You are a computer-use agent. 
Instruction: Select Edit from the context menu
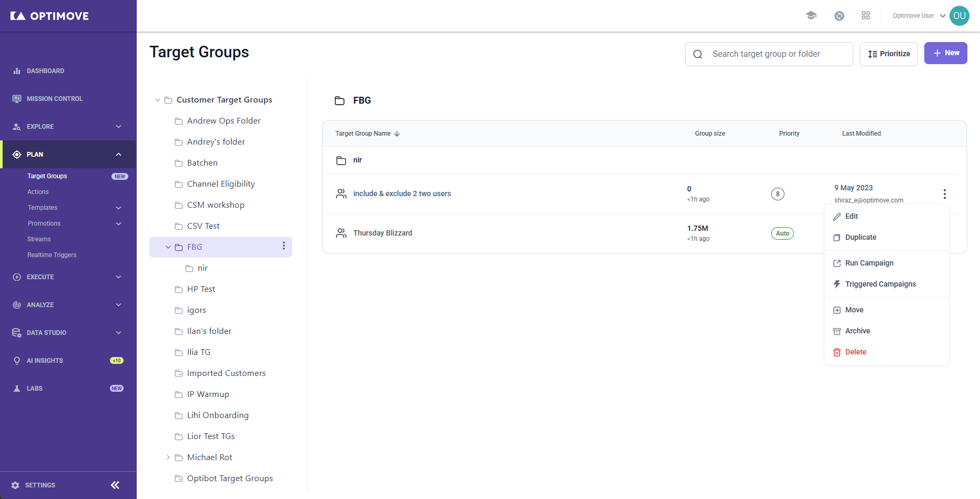887,217
